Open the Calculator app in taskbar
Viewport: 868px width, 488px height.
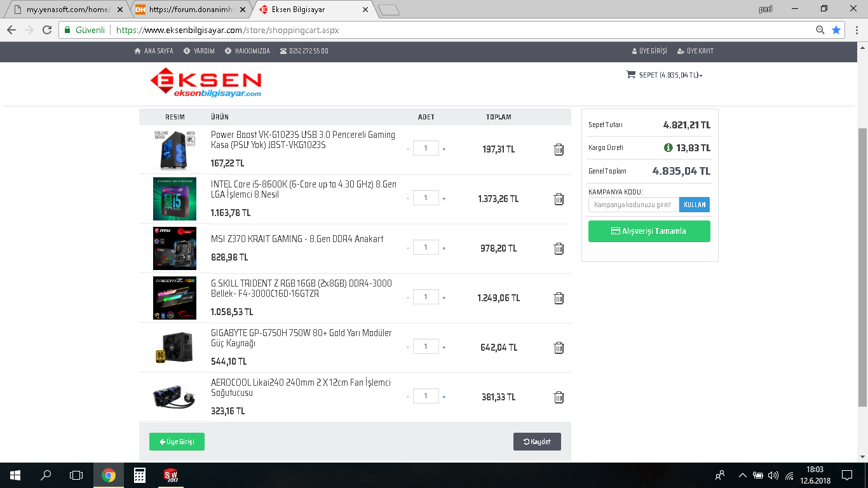tap(140, 475)
